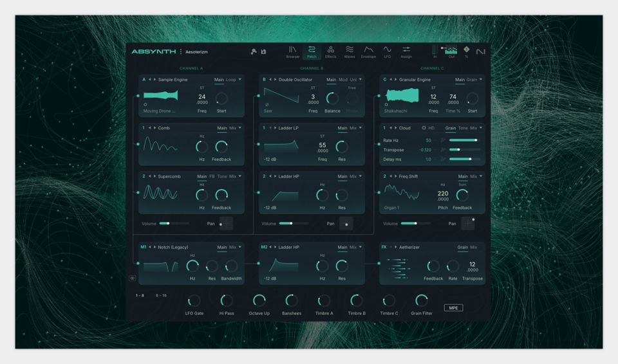Expand the Sample Engine dropdown arrow

[240, 80]
